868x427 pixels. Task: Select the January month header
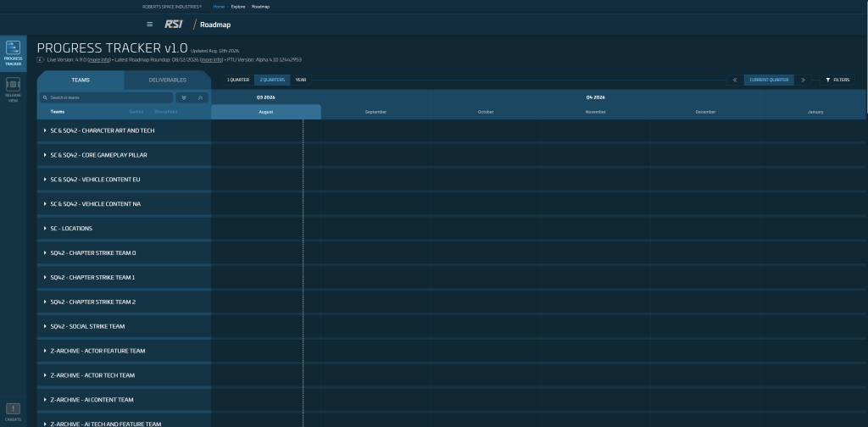(x=815, y=112)
